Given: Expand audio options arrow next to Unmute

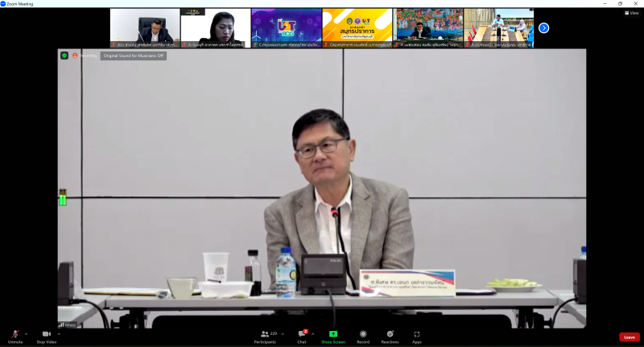Looking at the screenshot, I should (x=27, y=333).
